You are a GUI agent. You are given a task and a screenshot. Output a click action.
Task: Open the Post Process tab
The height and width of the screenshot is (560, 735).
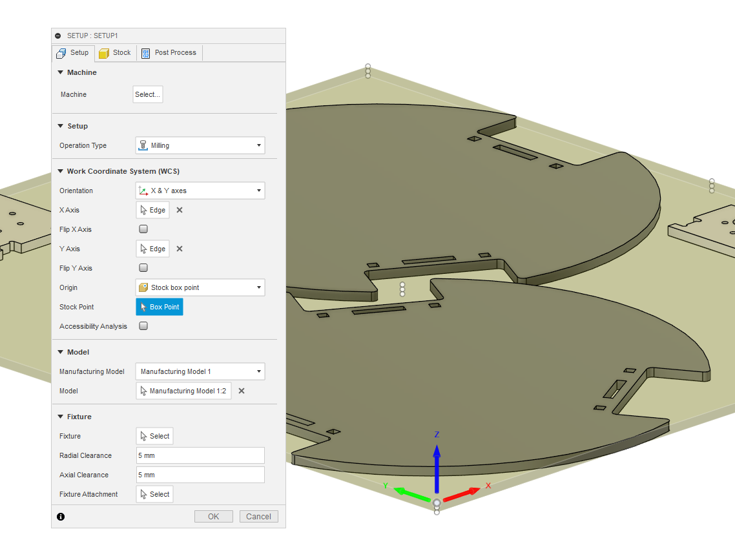click(169, 53)
